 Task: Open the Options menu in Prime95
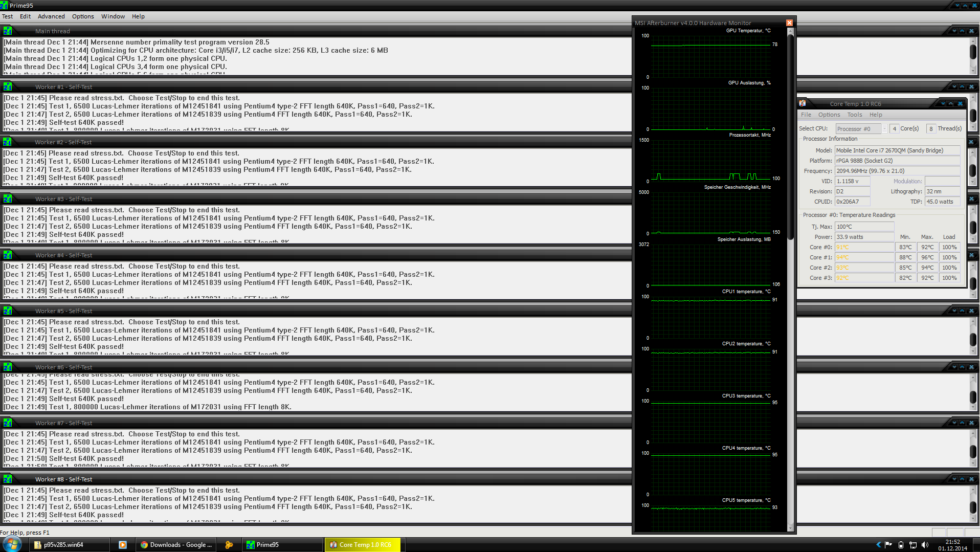(83, 16)
